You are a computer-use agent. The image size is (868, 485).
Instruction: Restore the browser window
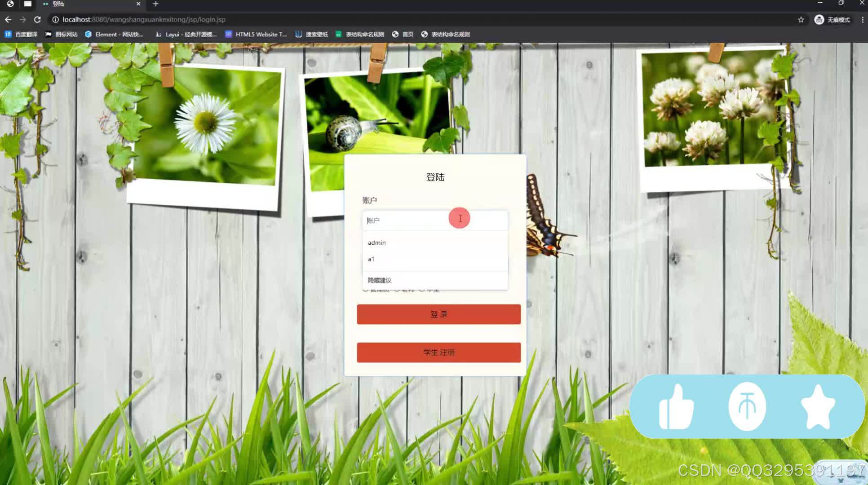point(841,3)
